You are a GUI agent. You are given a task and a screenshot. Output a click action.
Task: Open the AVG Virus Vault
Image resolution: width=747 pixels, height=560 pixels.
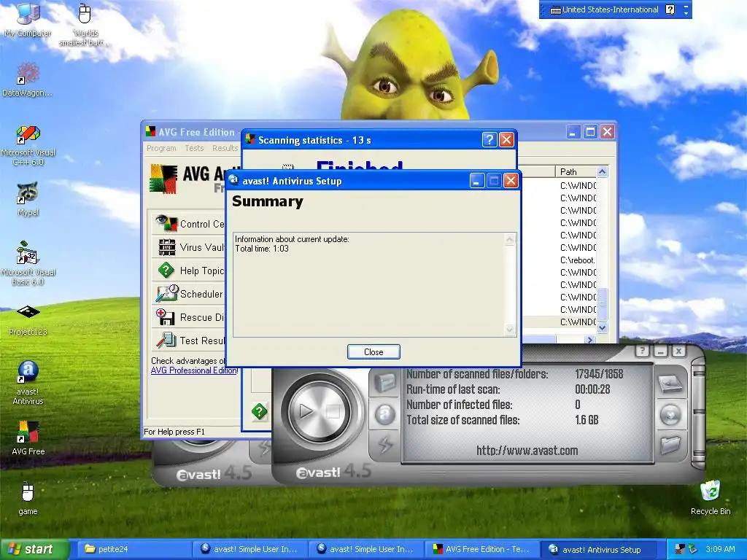[x=189, y=247]
